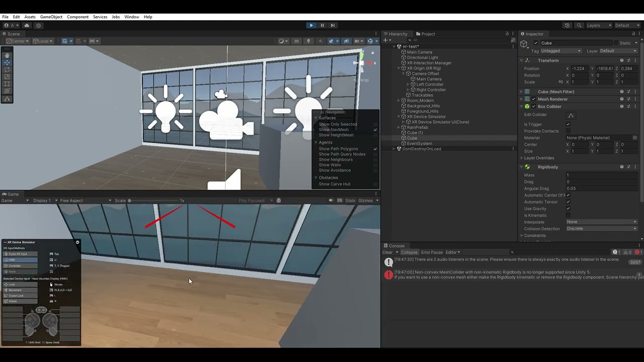Toggle the Static checkbox
The image size is (644, 362).
pos(617,43)
